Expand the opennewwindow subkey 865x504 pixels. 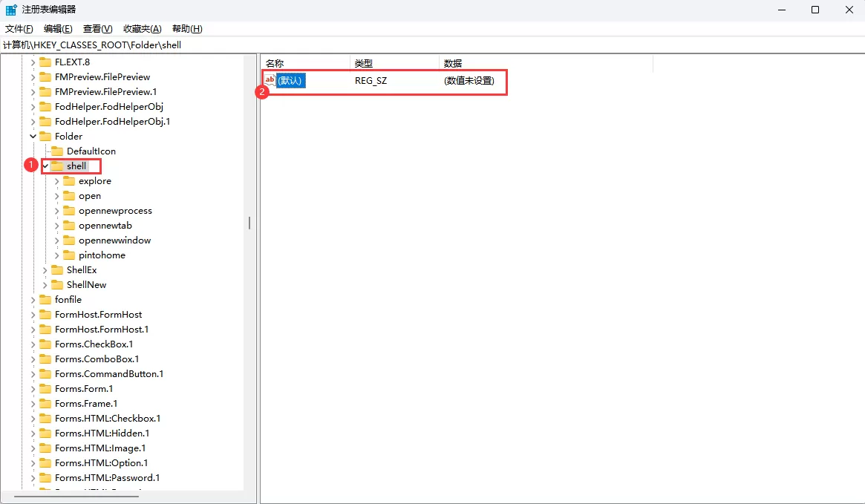click(57, 240)
